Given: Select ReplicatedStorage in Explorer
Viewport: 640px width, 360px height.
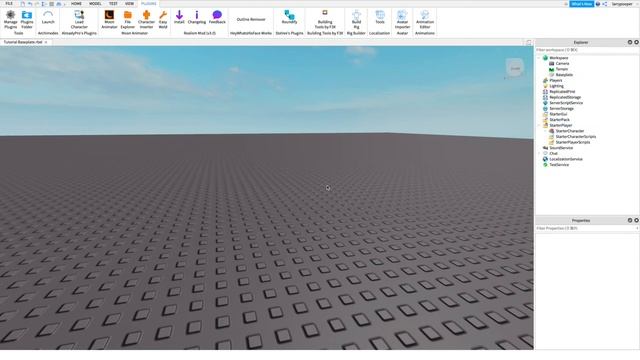Looking at the screenshot, I should (565, 98).
